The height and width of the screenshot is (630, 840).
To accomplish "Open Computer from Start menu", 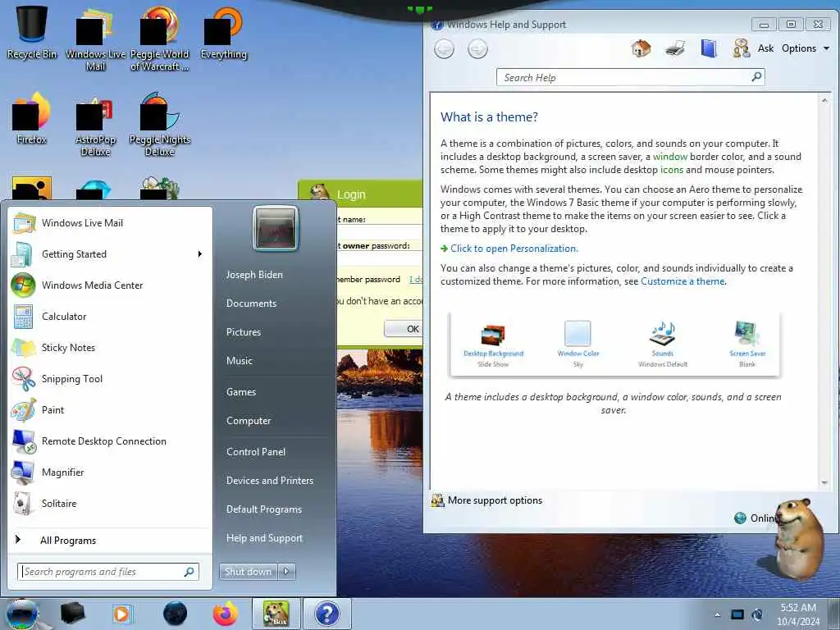I will [249, 421].
